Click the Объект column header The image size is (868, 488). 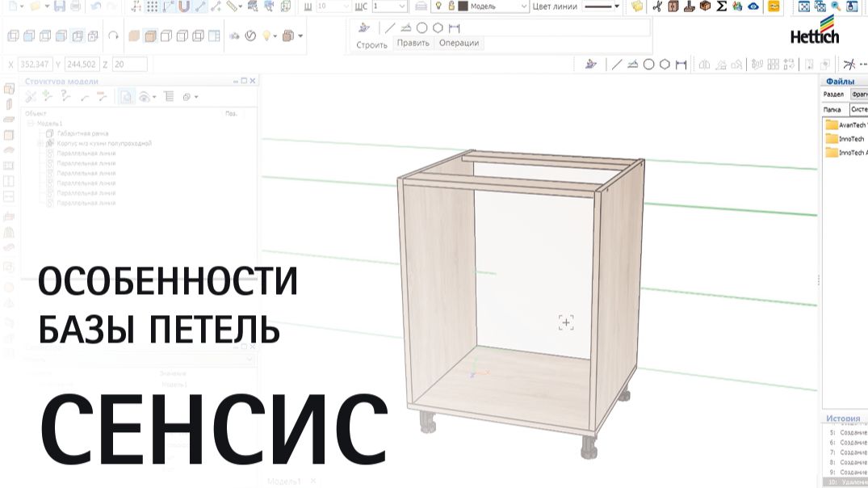coord(36,114)
